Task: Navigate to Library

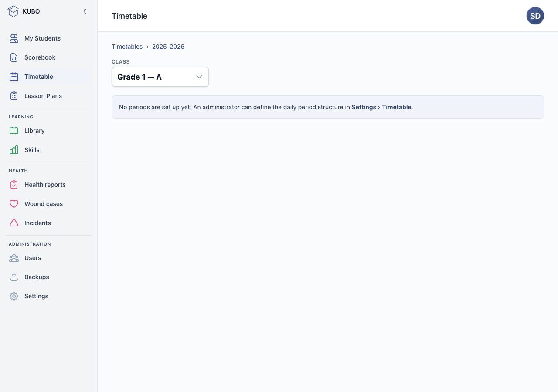Action: point(49,131)
